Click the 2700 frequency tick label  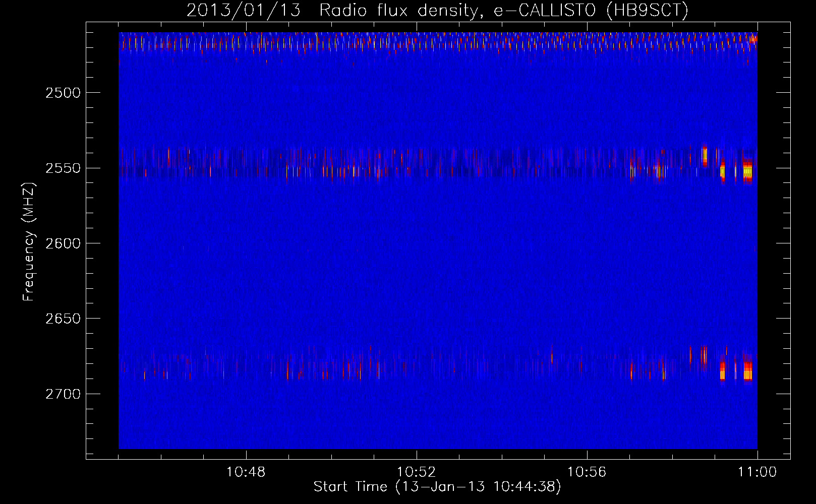tap(63, 394)
